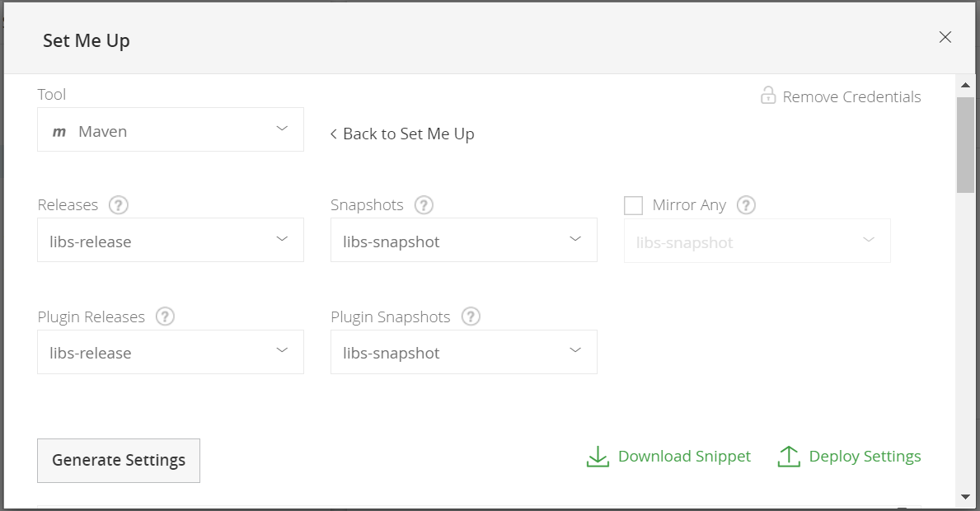Click the Remove Credentials lock icon

[768, 96]
